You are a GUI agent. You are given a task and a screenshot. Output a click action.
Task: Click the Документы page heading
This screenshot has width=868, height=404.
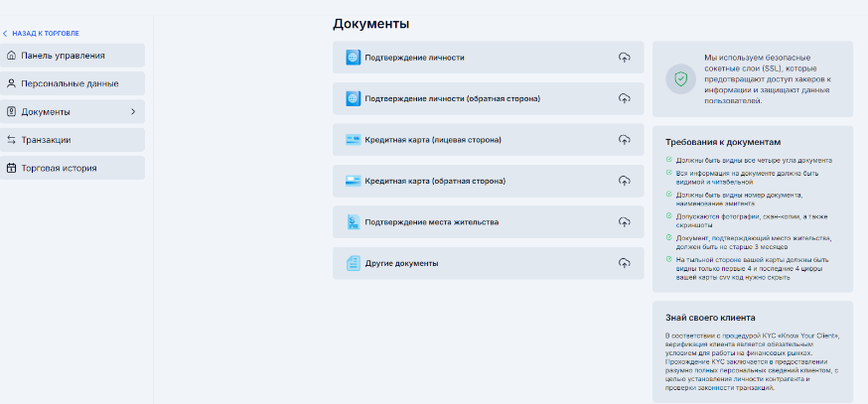tap(370, 24)
